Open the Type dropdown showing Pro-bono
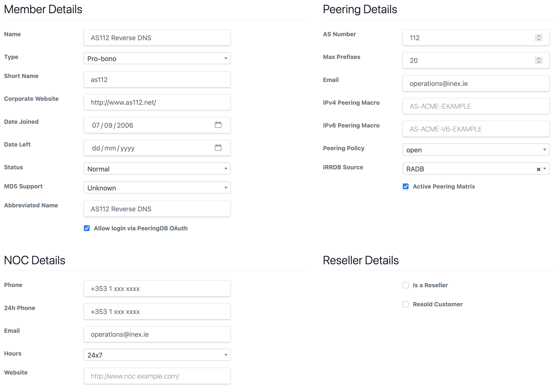Image resolution: width=554 pixels, height=392 pixels. (157, 59)
